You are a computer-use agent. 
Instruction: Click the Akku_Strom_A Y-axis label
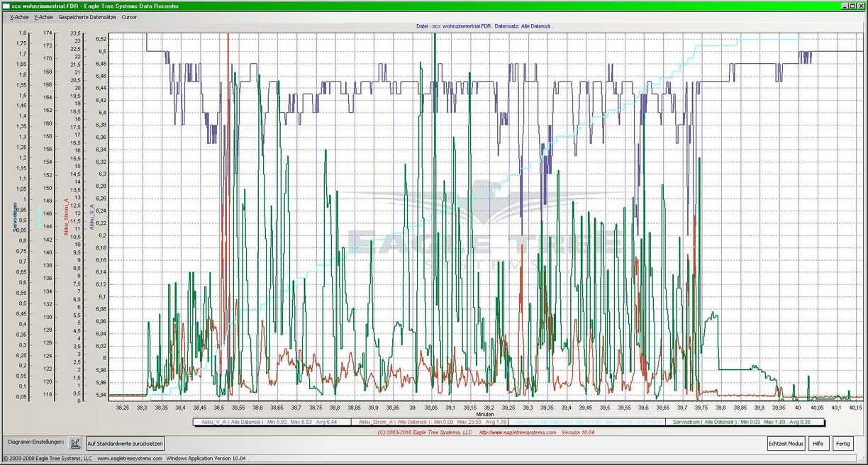pos(67,215)
